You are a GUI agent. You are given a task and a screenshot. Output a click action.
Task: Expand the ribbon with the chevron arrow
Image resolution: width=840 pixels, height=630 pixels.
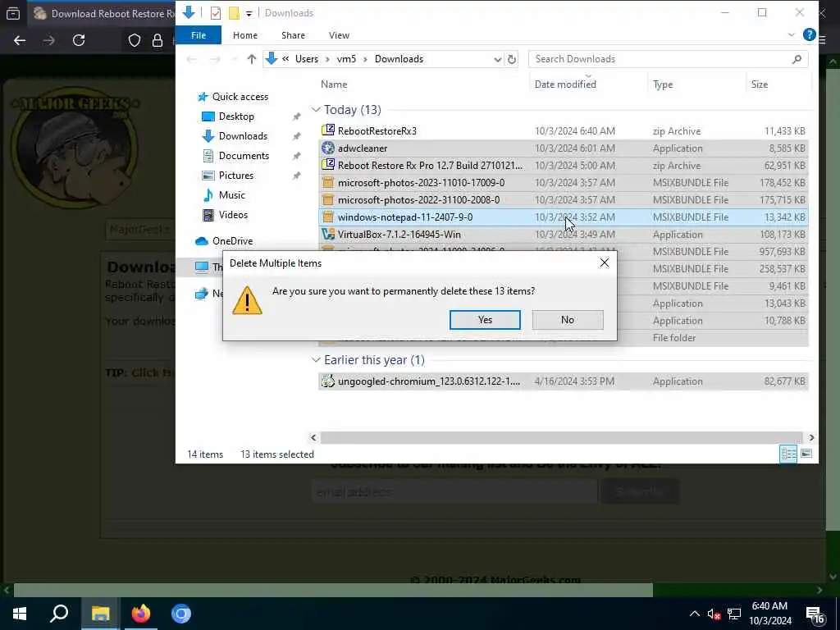[792, 34]
